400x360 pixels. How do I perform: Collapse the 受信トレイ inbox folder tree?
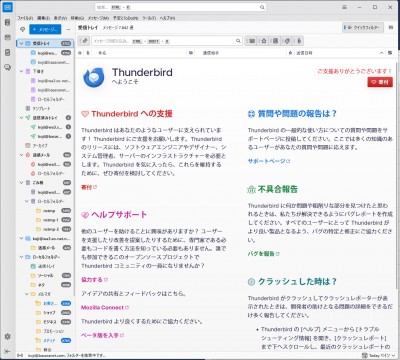(22, 43)
